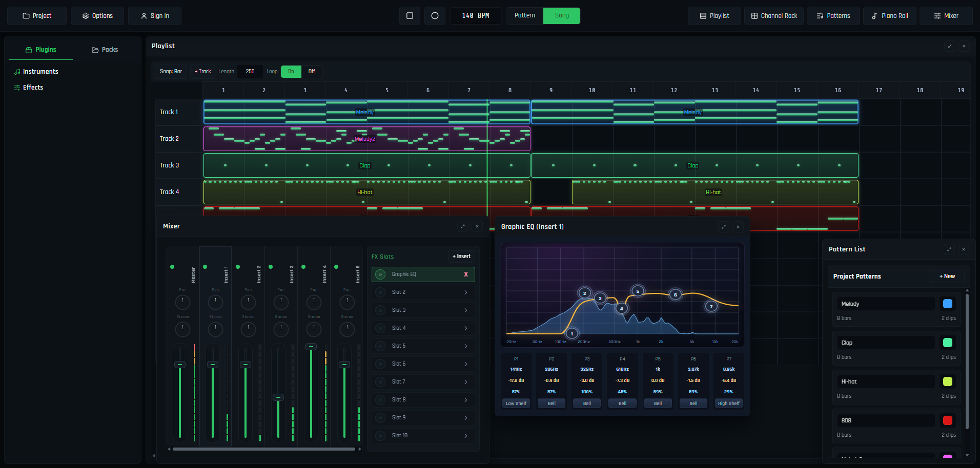The image size is (980, 468).
Task: Click the Insert 1 pan knob
Action: click(215, 302)
